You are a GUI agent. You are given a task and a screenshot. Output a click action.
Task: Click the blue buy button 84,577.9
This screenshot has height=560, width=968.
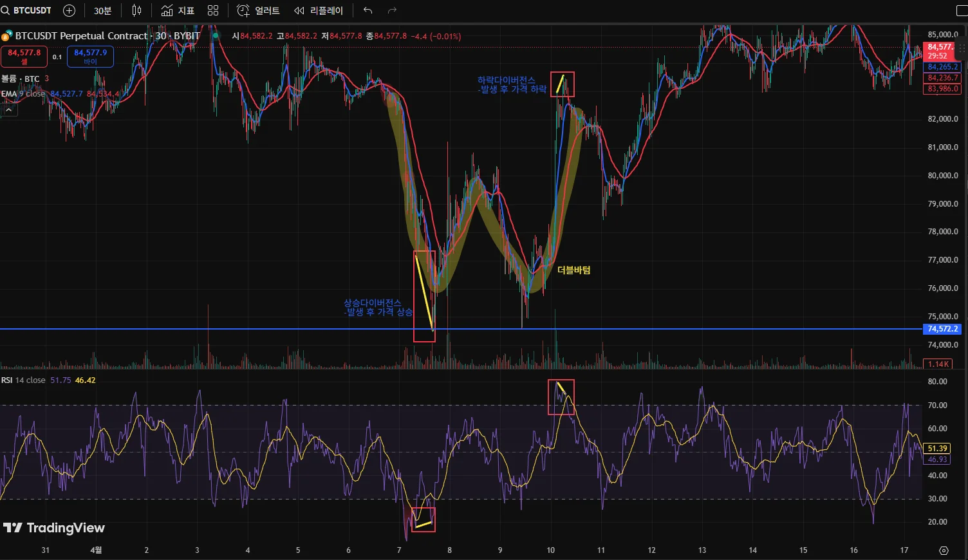90,57
